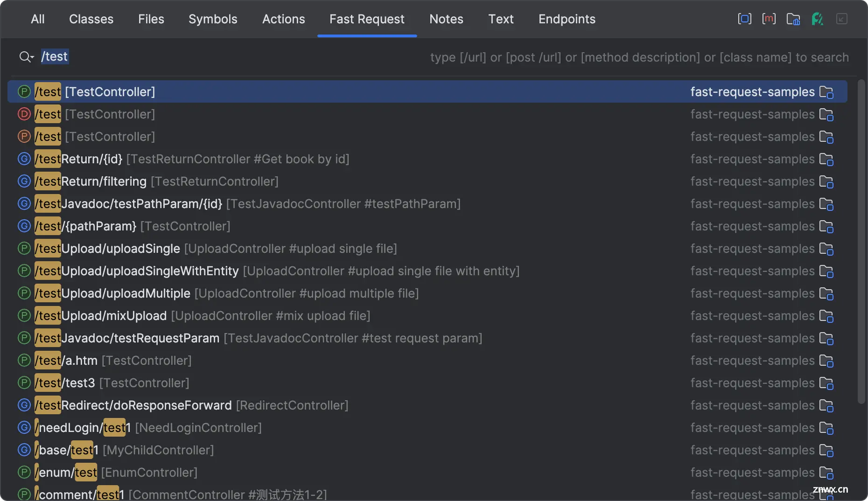The height and width of the screenshot is (501, 868).
Task: Open the Files tab
Action: pos(151,19)
